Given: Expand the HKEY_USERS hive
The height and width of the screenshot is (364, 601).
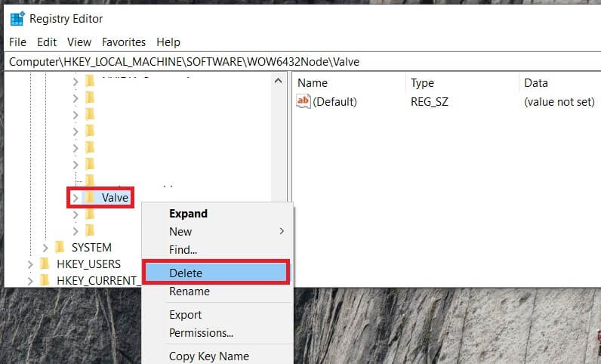Looking at the screenshot, I should [30, 264].
